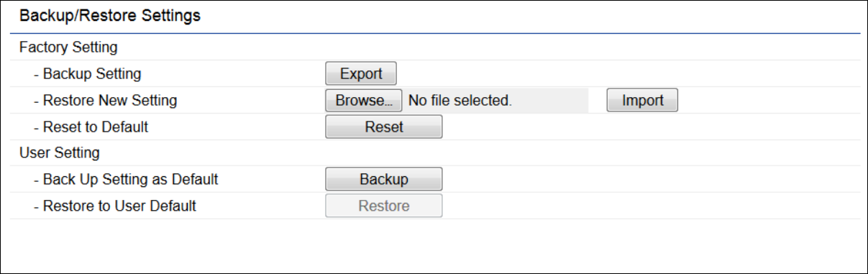
Task: Click the User Setting section label
Action: point(60,152)
